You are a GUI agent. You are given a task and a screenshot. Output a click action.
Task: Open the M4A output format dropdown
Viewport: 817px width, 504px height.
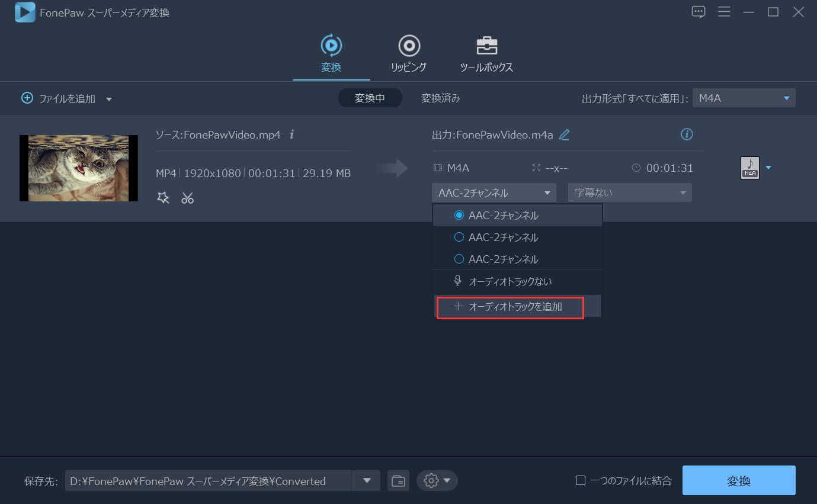tap(744, 98)
